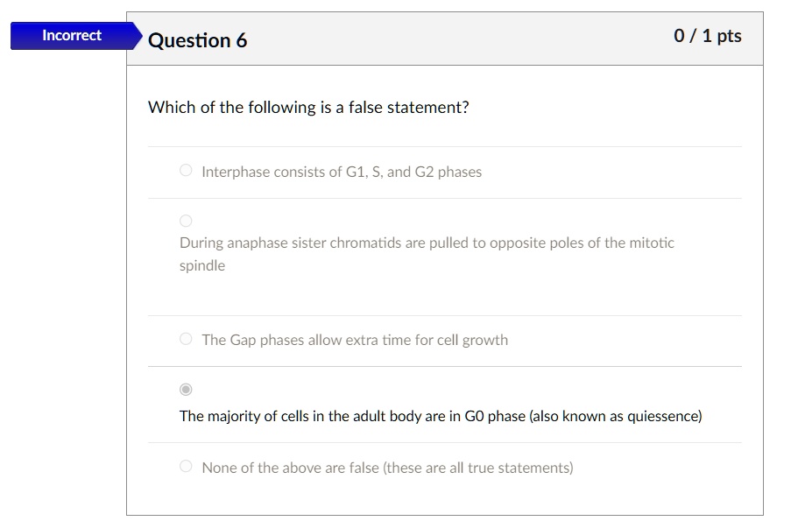Viewport: 812px width, 521px height.
Task: Click the 0 / 1 pts score text
Action: coord(708,36)
